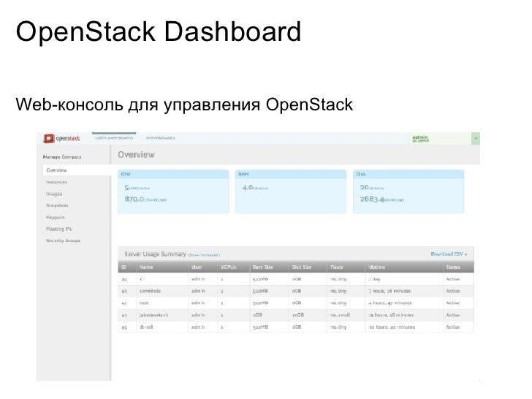Screen dimensions: 532x399
Task: Click the server name 'test'
Action: click(144, 303)
